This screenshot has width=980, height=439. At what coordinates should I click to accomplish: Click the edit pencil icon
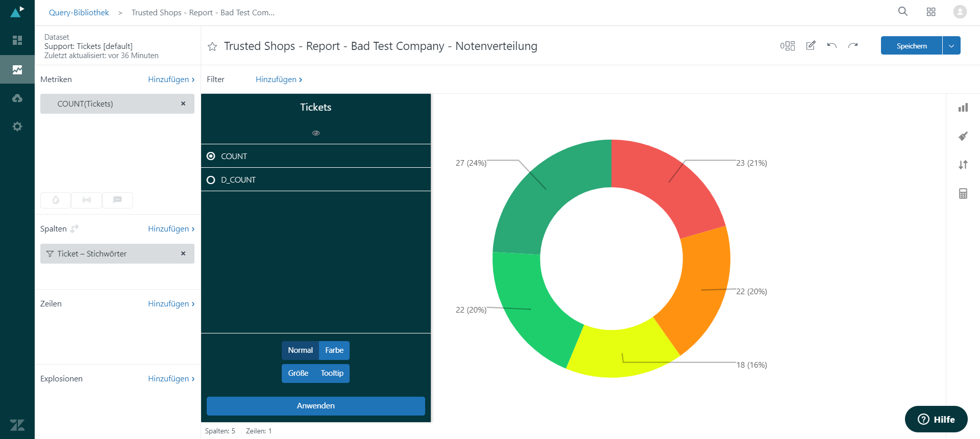pyautogui.click(x=811, y=45)
